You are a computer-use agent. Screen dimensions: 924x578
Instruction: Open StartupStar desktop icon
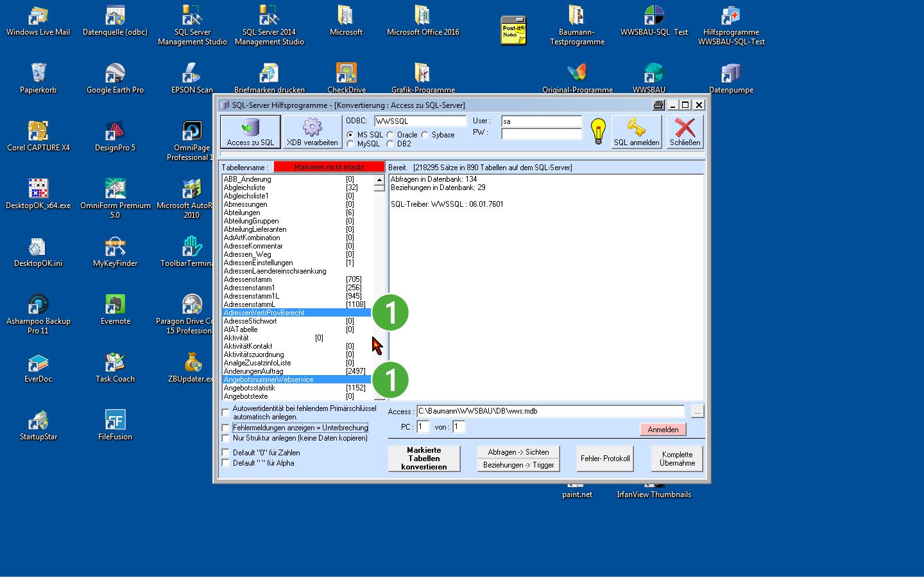(x=38, y=425)
